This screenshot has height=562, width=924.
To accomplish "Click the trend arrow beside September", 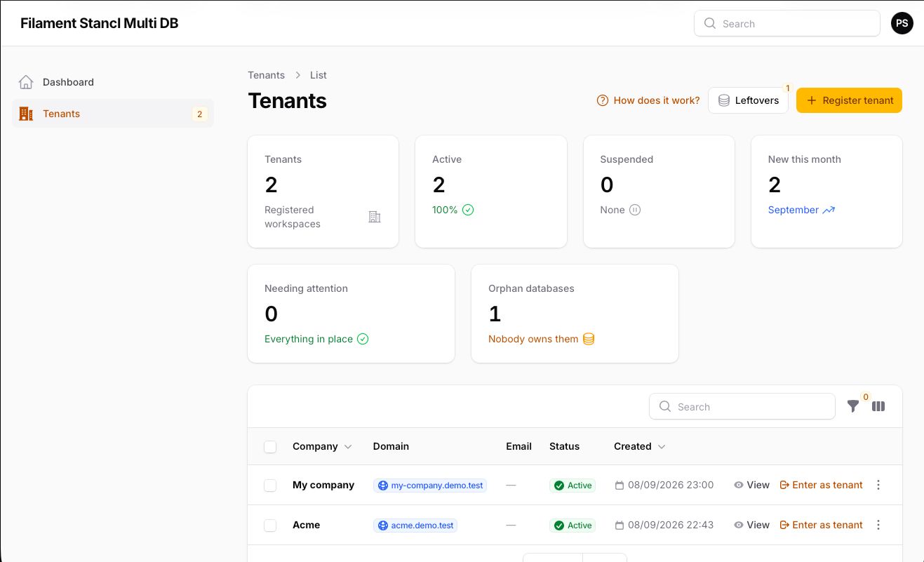I will point(829,210).
